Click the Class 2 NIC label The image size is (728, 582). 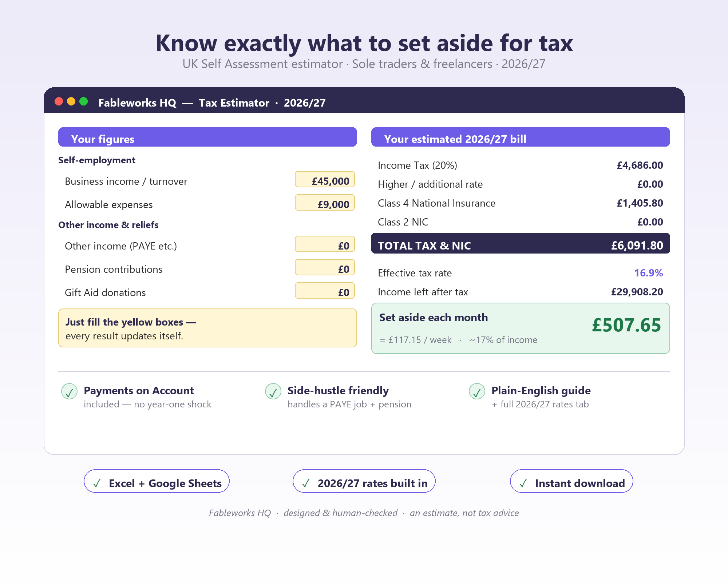[403, 222]
